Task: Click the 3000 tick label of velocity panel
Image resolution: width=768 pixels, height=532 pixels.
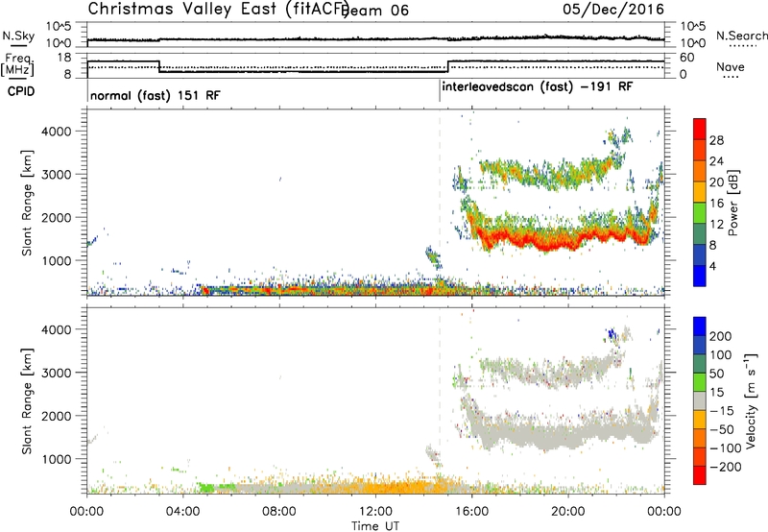Action: coord(56,373)
